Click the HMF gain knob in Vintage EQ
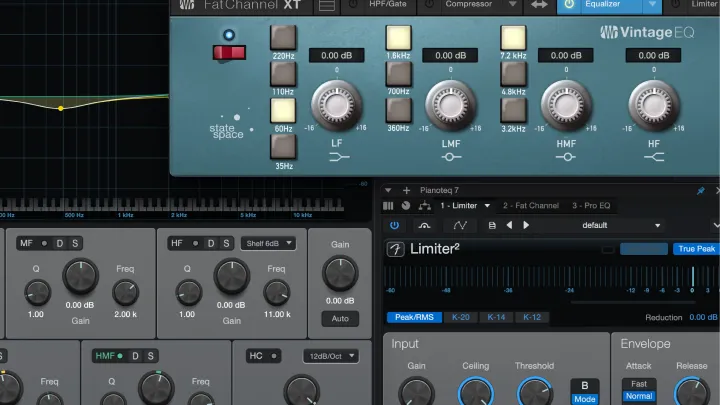The image size is (720, 405). tap(566, 105)
